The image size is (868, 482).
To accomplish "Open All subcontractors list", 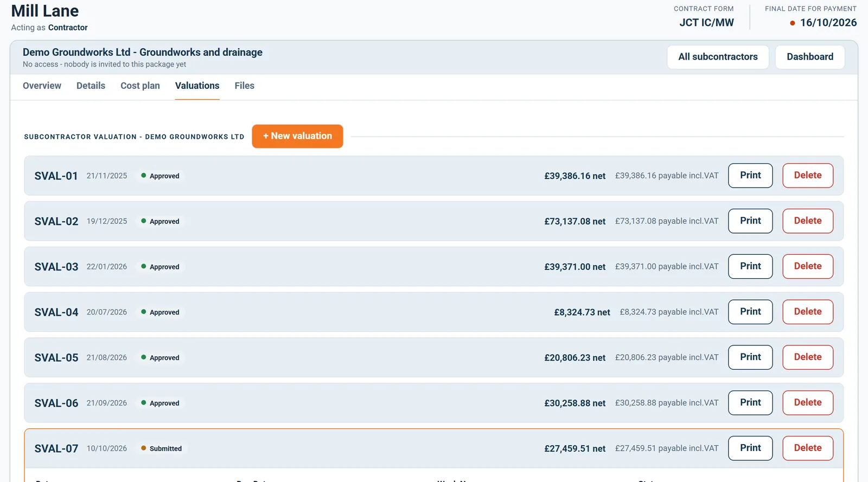I will tap(718, 57).
